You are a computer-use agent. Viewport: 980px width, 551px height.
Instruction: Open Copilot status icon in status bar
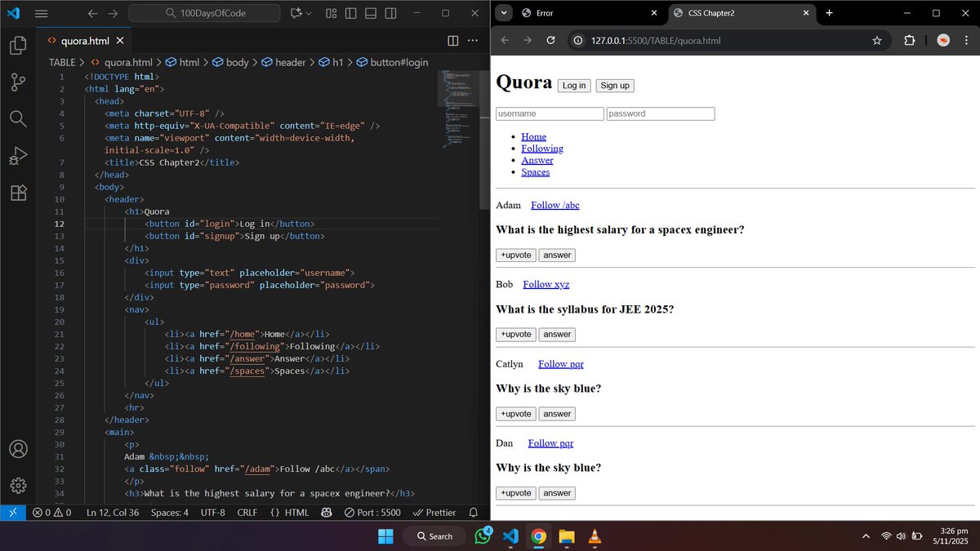pos(326,513)
